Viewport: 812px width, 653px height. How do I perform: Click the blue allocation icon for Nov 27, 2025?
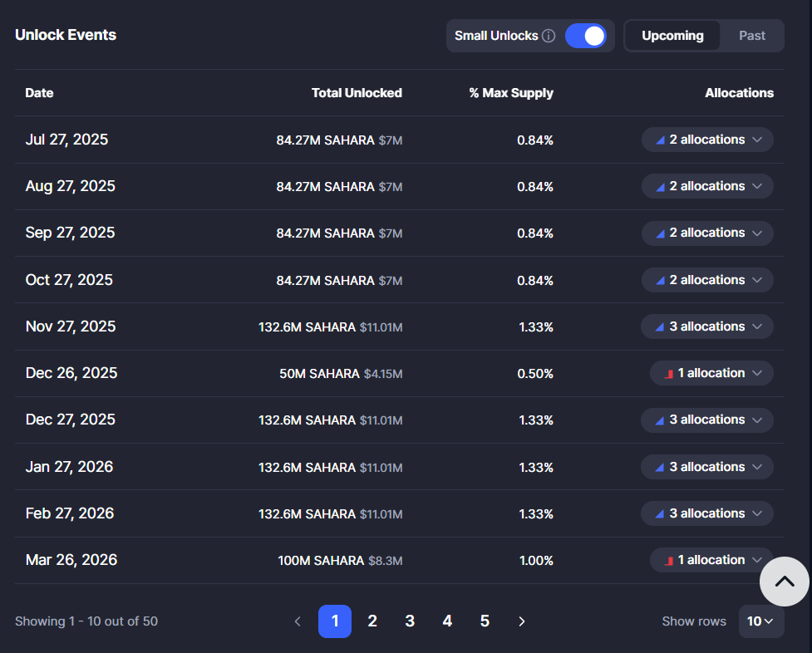click(x=659, y=327)
